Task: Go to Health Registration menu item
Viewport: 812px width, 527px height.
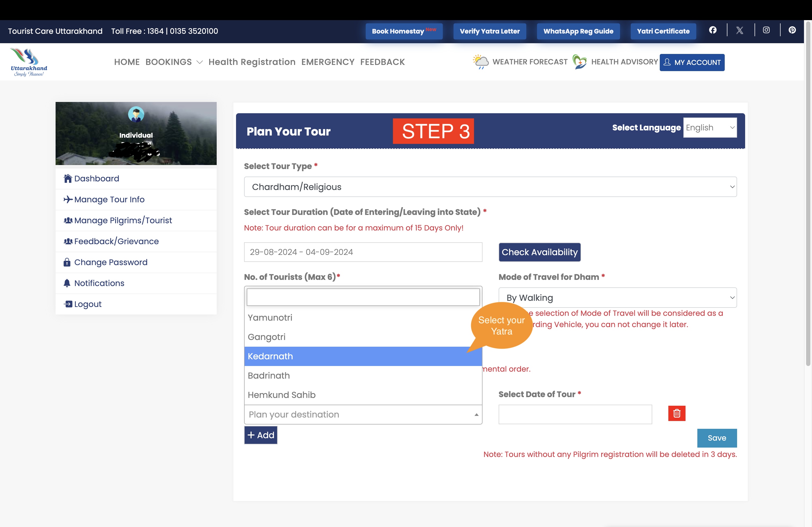Action: [252, 62]
